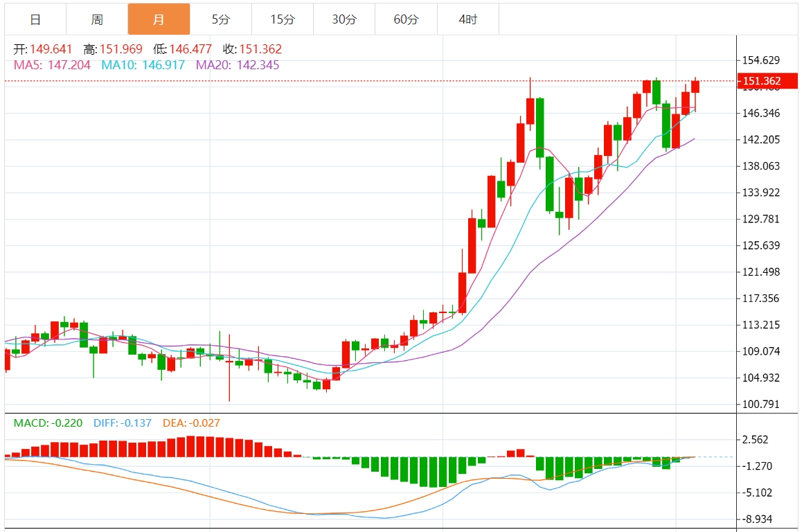Click the 121.498 price axis label
The height and width of the screenshot is (532, 804).
(761, 272)
